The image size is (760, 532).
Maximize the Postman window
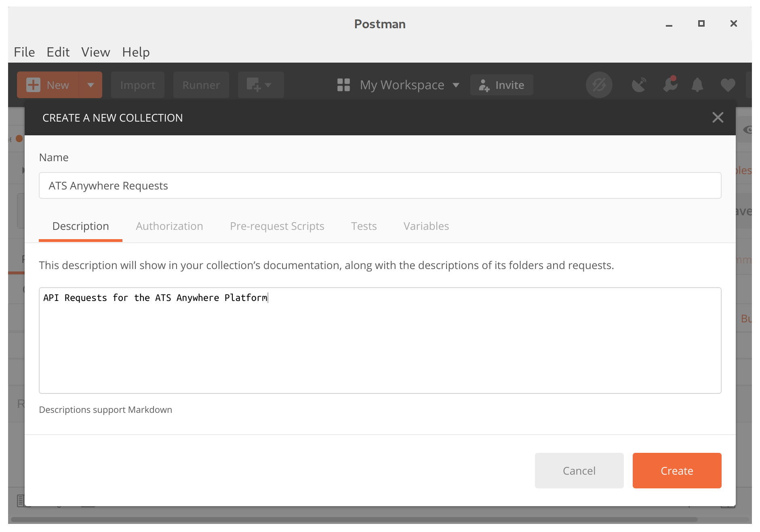tap(701, 23)
